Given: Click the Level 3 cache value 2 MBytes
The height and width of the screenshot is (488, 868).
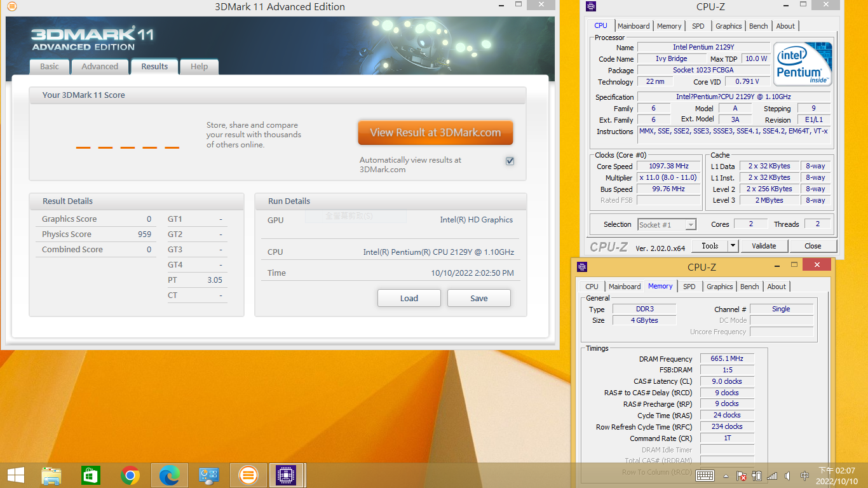Looking at the screenshot, I should coord(769,200).
